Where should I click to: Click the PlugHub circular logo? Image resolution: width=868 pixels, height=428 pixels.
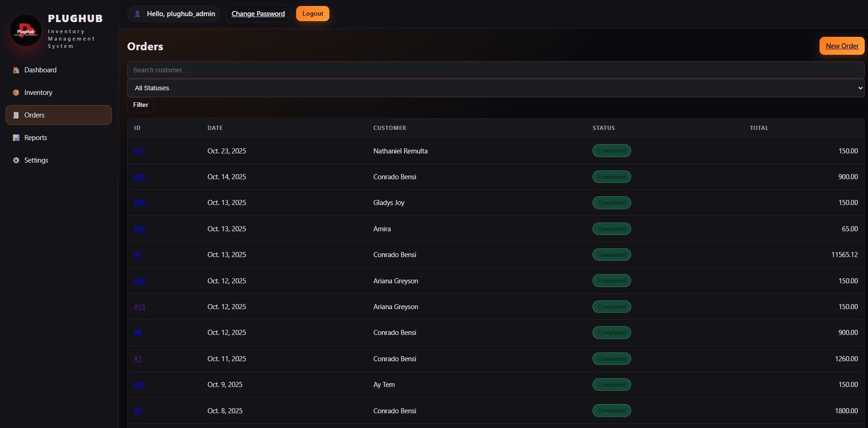tap(26, 30)
